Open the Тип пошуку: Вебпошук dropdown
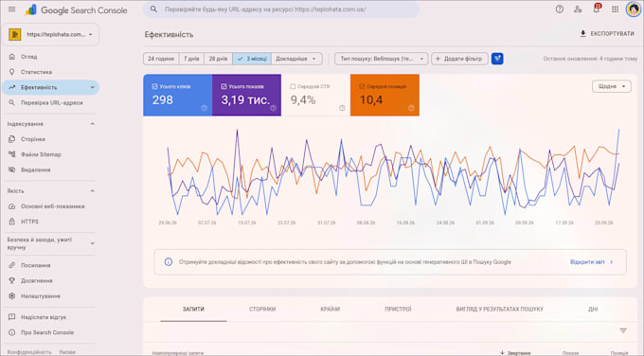 coord(381,59)
